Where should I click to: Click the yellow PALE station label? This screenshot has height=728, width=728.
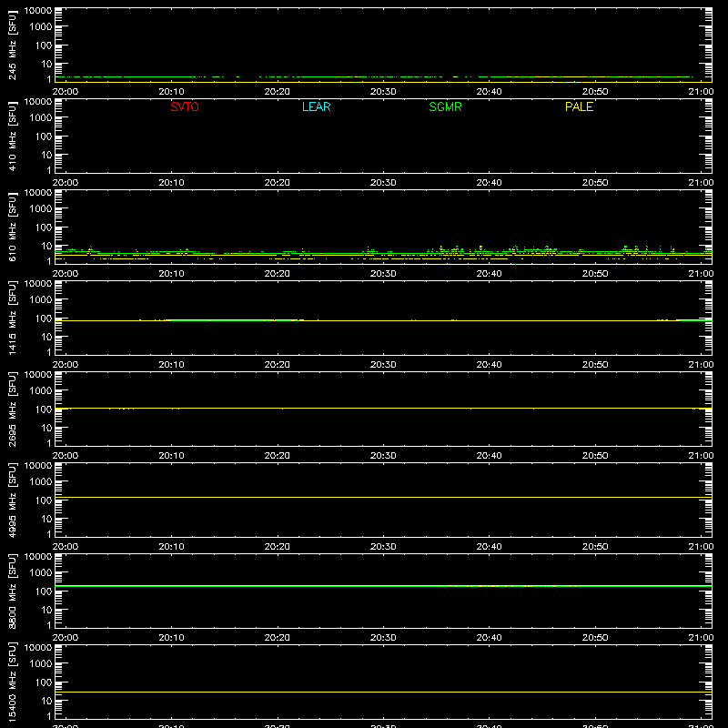[x=579, y=106]
